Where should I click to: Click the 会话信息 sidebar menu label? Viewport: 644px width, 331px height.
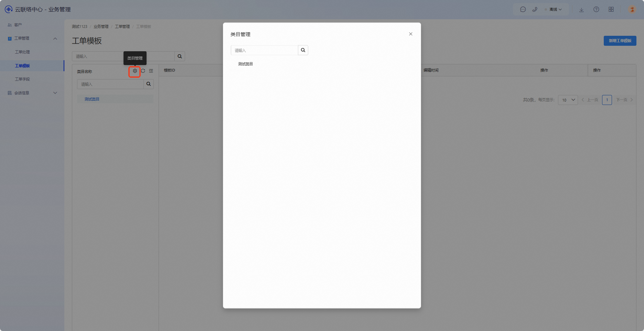pos(22,93)
